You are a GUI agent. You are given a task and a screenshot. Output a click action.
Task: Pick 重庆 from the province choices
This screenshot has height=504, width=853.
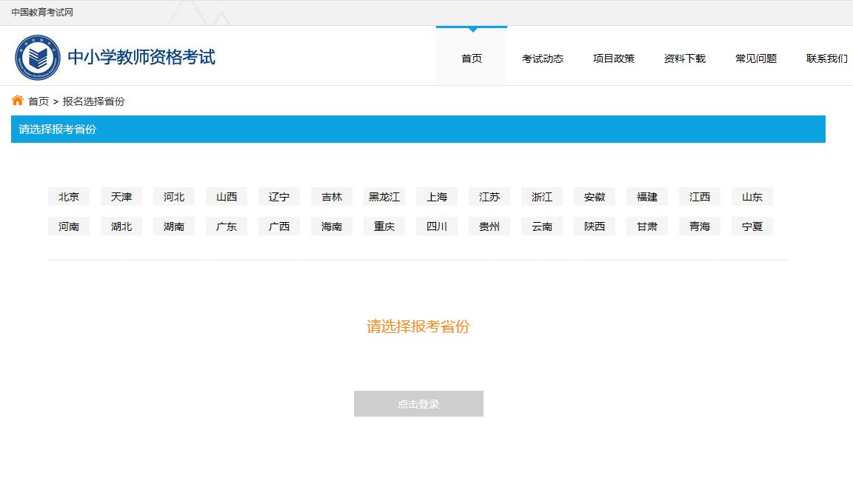[384, 226]
